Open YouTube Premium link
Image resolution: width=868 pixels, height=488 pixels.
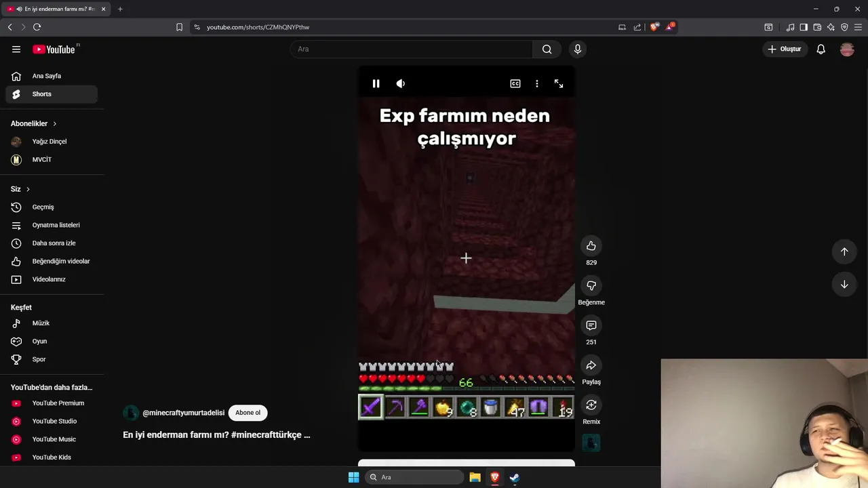[x=52, y=403]
